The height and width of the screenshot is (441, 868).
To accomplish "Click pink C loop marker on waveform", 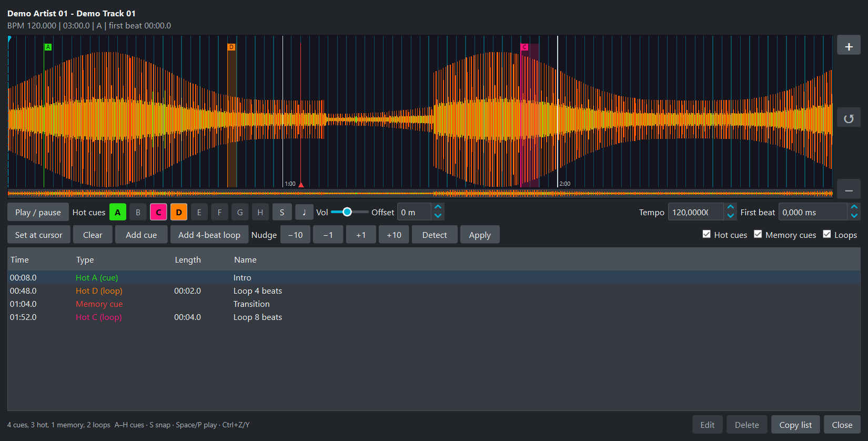I will (x=524, y=47).
